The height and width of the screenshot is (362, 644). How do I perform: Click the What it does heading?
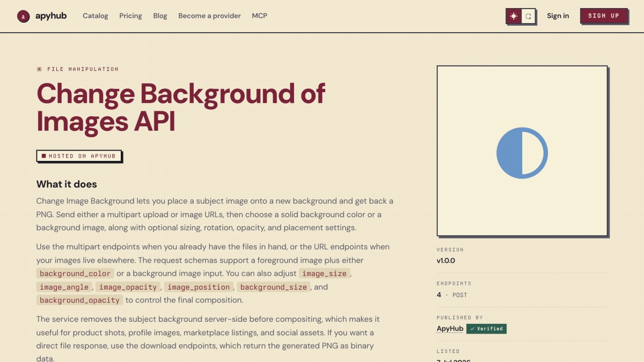[67, 184]
